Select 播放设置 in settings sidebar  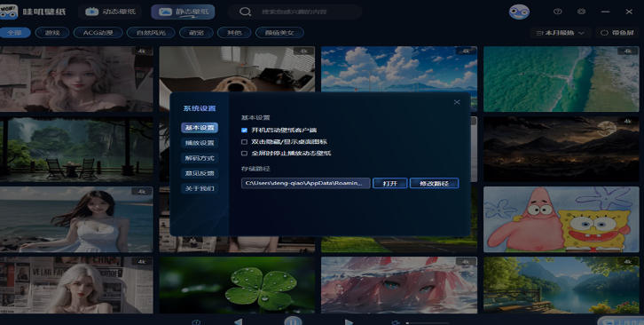pyautogui.click(x=200, y=143)
